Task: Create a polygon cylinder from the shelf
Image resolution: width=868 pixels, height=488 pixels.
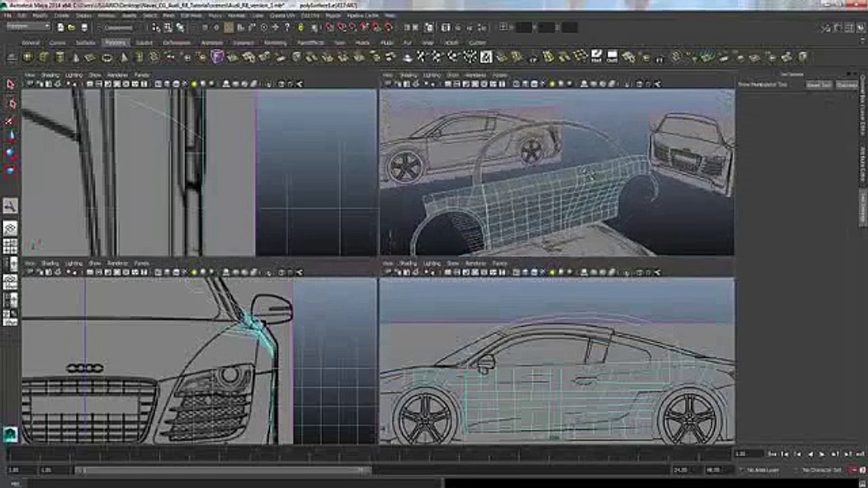Action: pos(61,58)
